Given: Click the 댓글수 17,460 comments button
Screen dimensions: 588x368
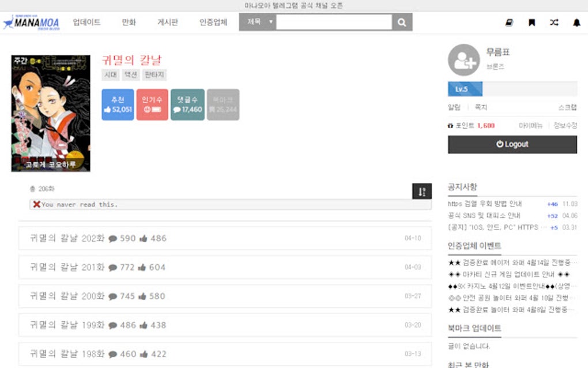Looking at the screenshot, I should 187,104.
